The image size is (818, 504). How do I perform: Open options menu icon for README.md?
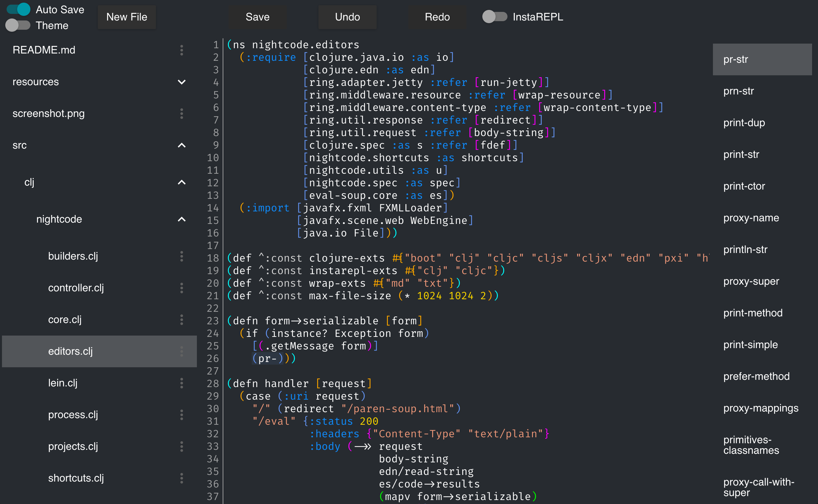[182, 50]
